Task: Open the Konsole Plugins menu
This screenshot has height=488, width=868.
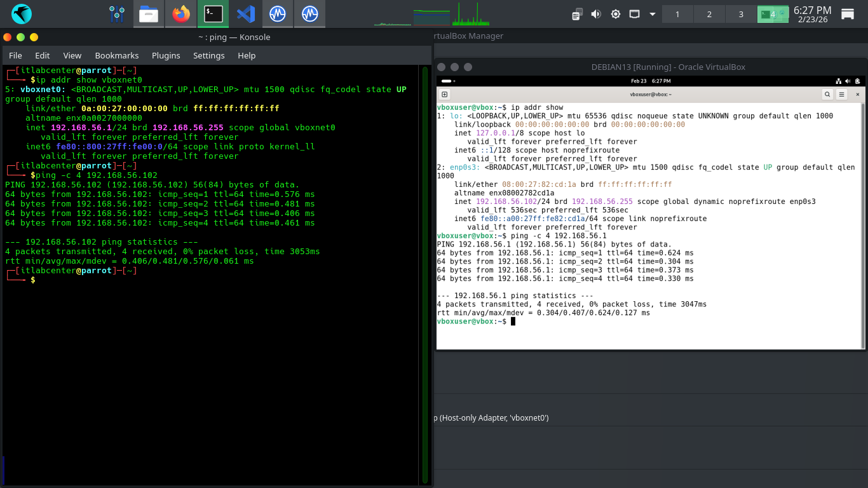Action: [166, 55]
